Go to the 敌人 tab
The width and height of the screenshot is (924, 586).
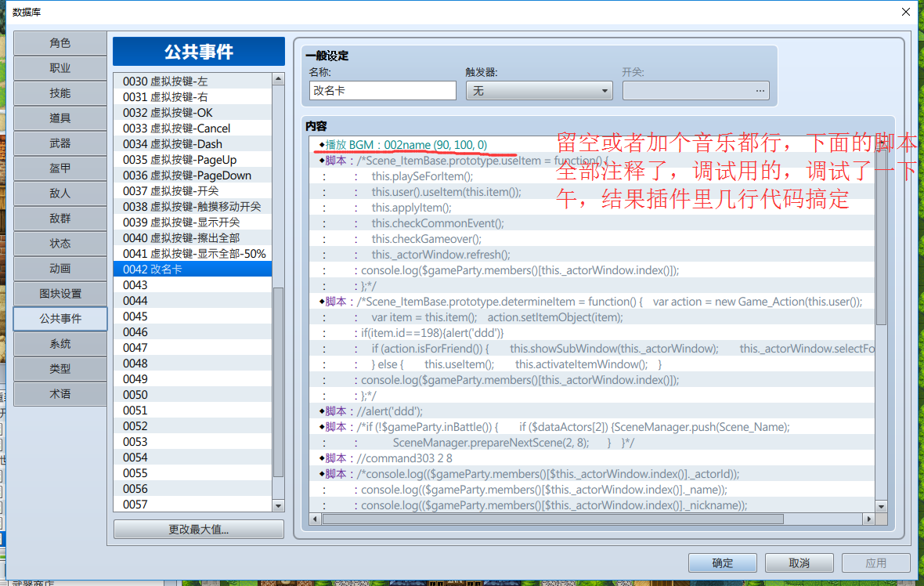point(60,194)
